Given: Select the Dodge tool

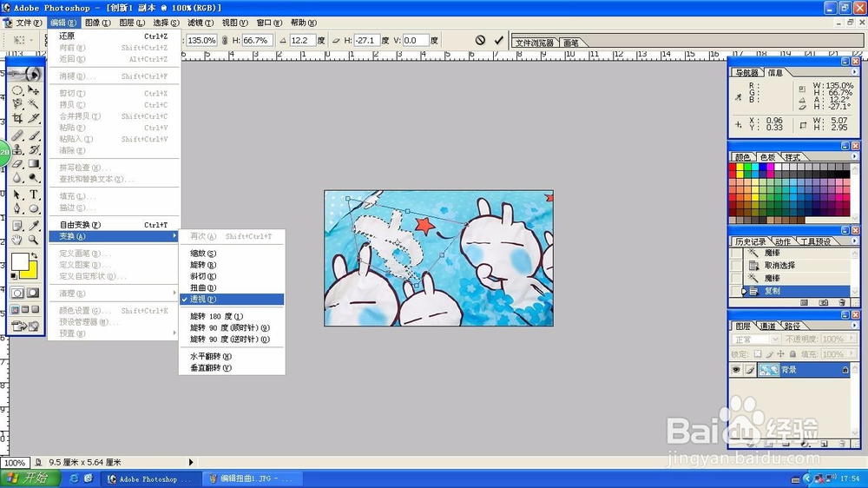Looking at the screenshot, I should point(34,178).
